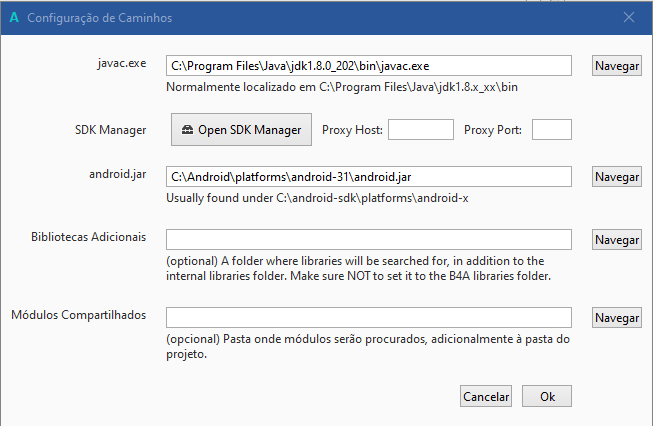Close the Configuração de Caminhos dialog
Image resolution: width=653 pixels, height=426 pixels.
(x=629, y=18)
